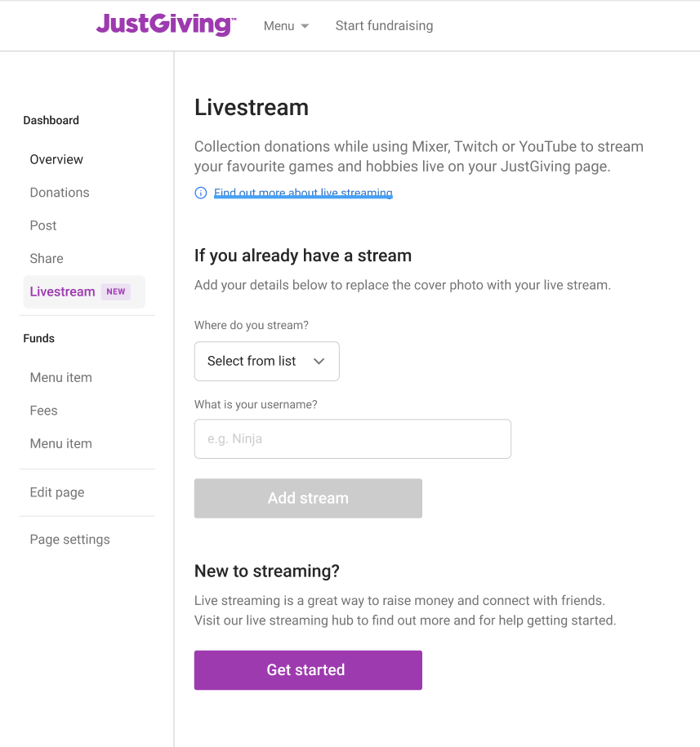Open Fees under Funds section
700x747 pixels.
(44, 411)
